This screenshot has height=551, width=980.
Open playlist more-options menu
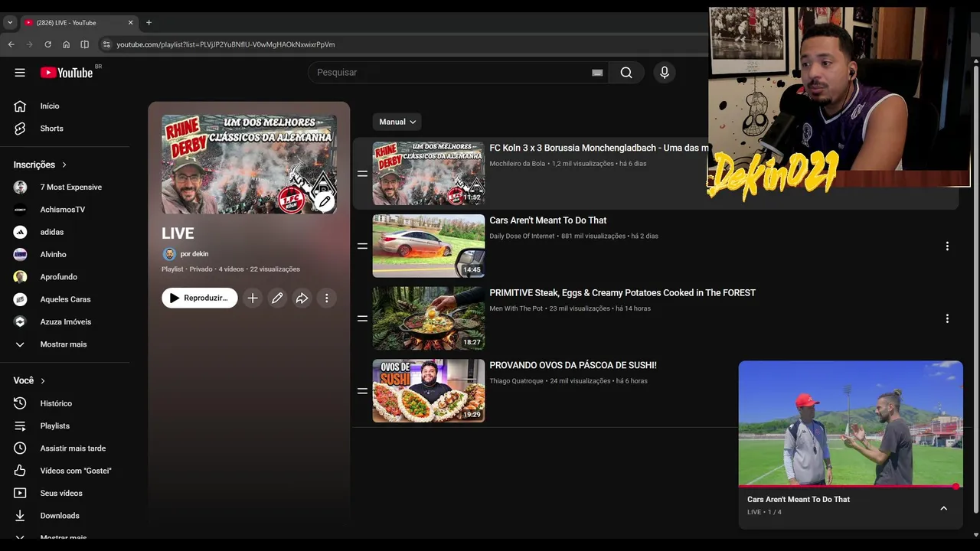pyautogui.click(x=326, y=298)
